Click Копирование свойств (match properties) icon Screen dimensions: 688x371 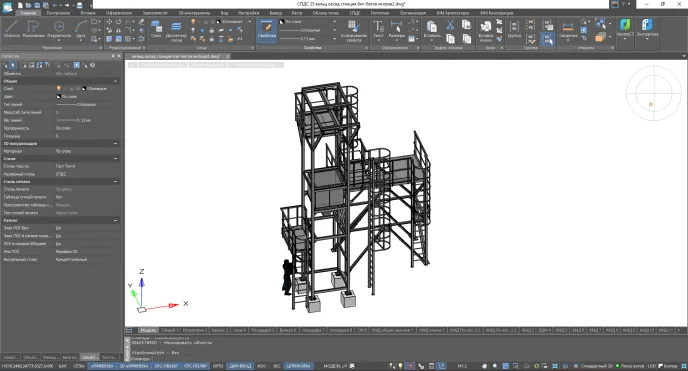pos(354,31)
